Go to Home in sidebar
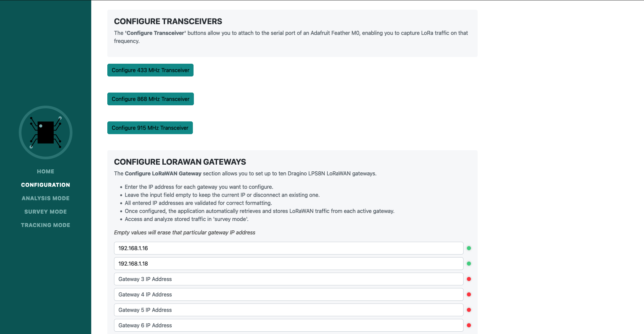The height and width of the screenshot is (334, 644). (x=46, y=171)
